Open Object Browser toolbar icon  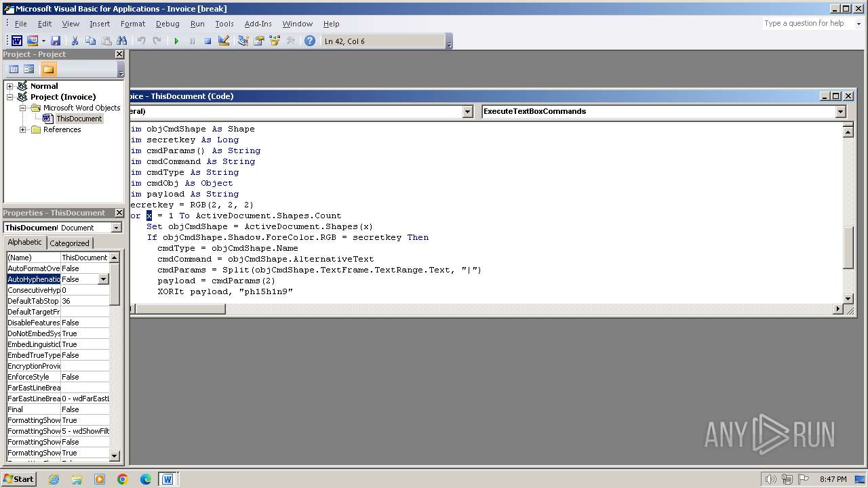pyautogui.click(x=275, y=41)
